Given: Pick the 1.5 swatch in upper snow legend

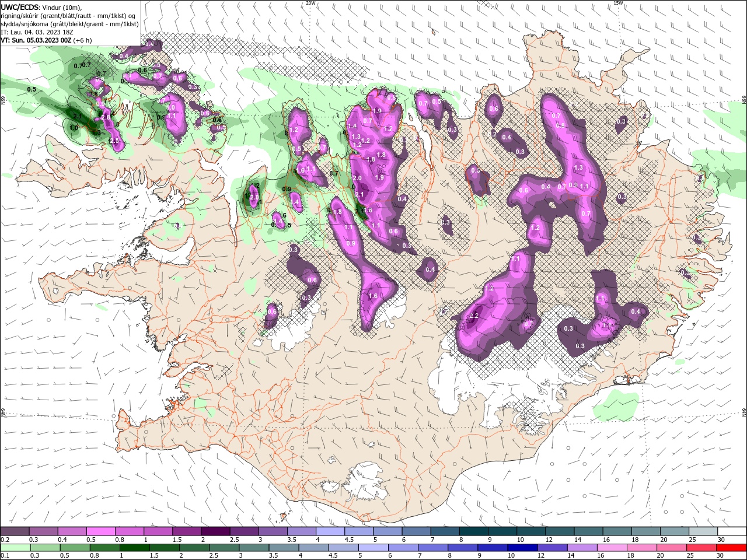Looking at the screenshot, I should [x=187, y=531].
